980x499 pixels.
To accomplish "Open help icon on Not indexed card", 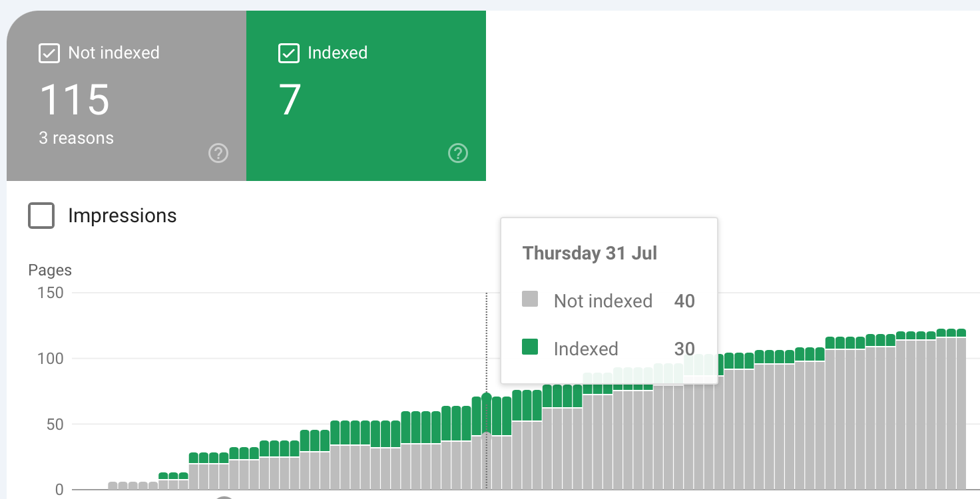I will [218, 154].
